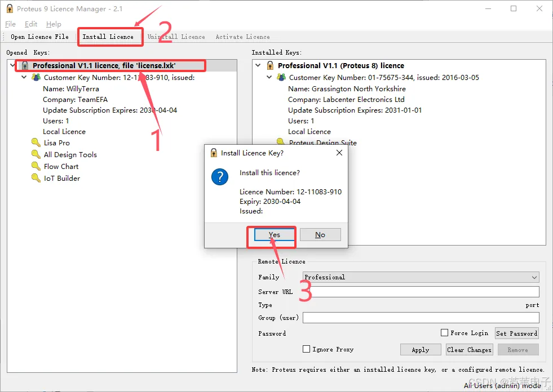Viewport: 553px width, 392px height.
Task: Select 'Name: WillyTerra' row
Action: click(x=71, y=88)
